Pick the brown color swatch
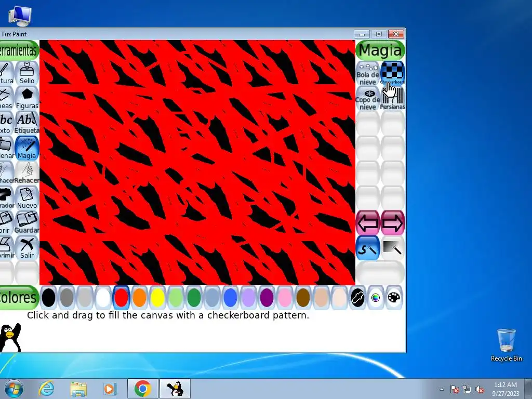 coord(303,298)
